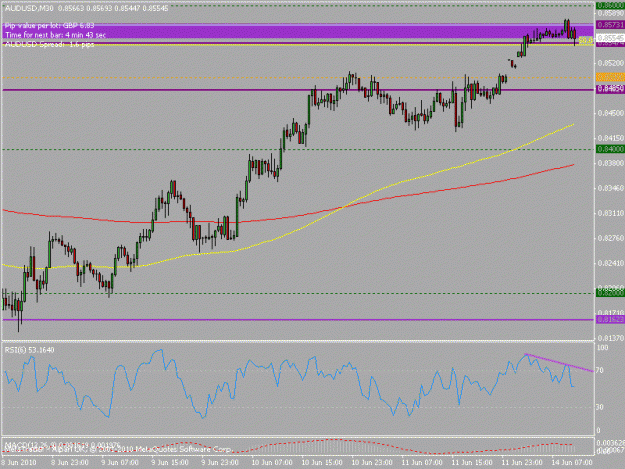The image size is (625, 469).
Task: Click the RSI scale value 70
Action: coord(600,370)
